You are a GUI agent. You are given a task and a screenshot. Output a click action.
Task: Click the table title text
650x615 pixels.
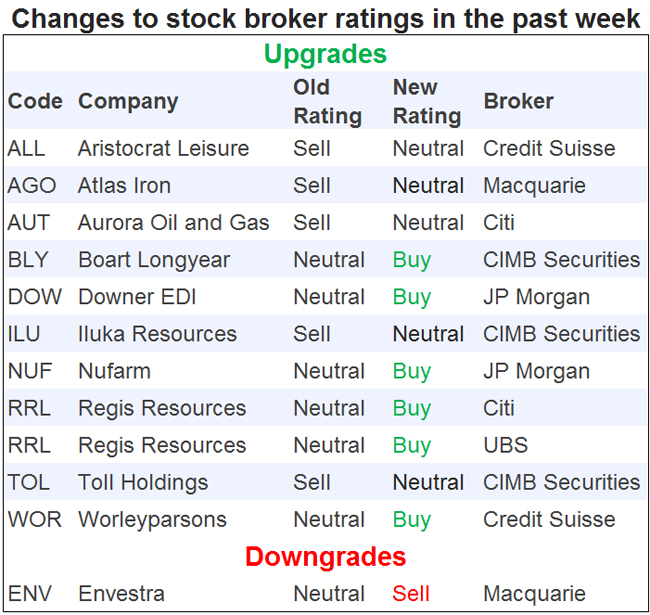point(326,18)
